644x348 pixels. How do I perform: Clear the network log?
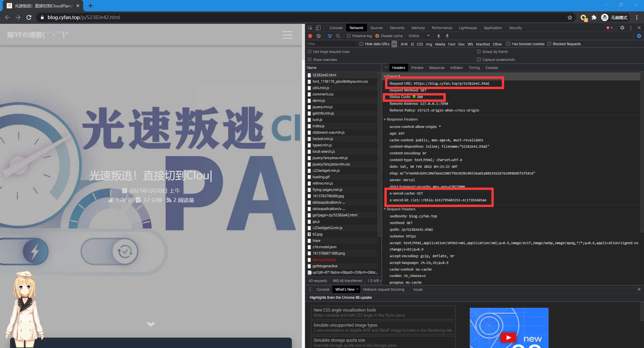coord(319,36)
